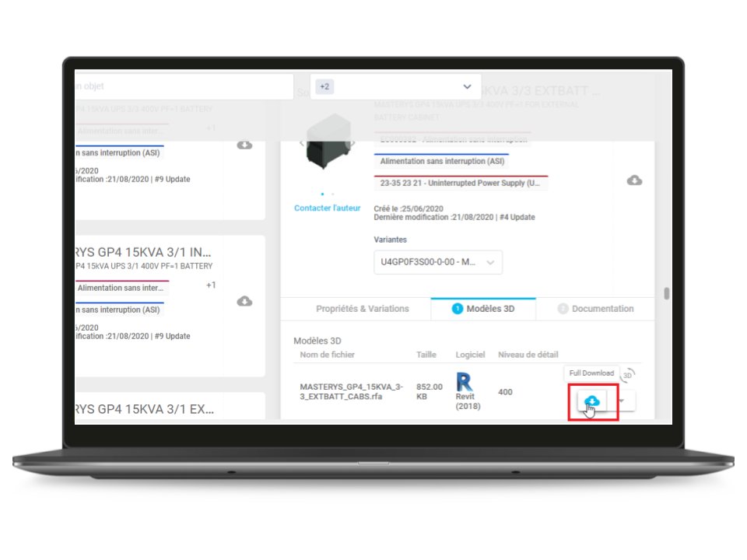This screenshot has height=560, width=747.
Task: Click the file name MASTERYS_GP4_15KVA_3-3_EXTBATT_CABS.rfa
Action: (352, 391)
